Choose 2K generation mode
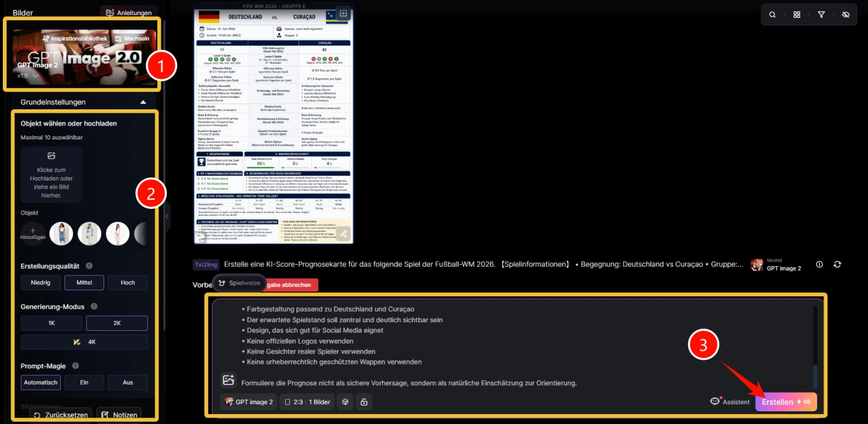The height and width of the screenshot is (424, 868). pos(117,323)
